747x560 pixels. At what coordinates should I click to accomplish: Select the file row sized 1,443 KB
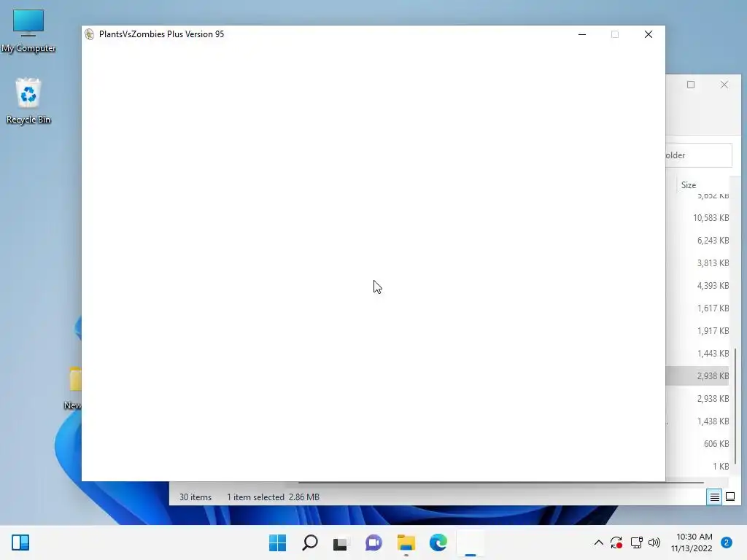(697, 354)
